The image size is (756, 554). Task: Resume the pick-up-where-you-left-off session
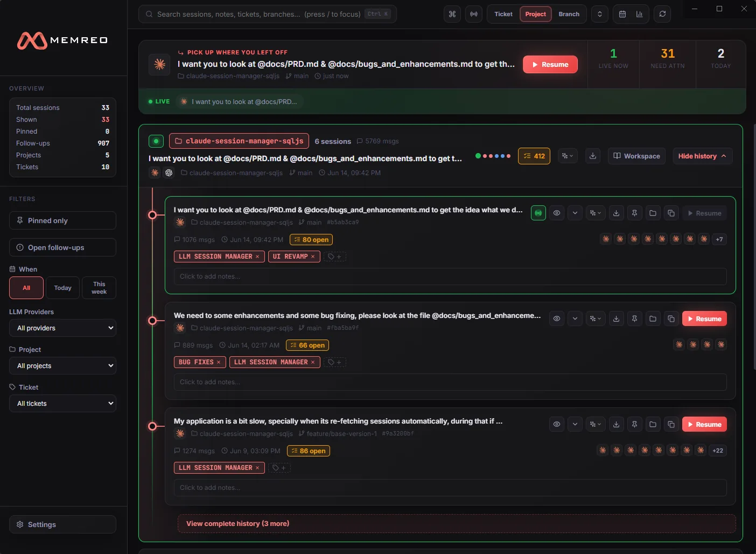pyautogui.click(x=550, y=65)
